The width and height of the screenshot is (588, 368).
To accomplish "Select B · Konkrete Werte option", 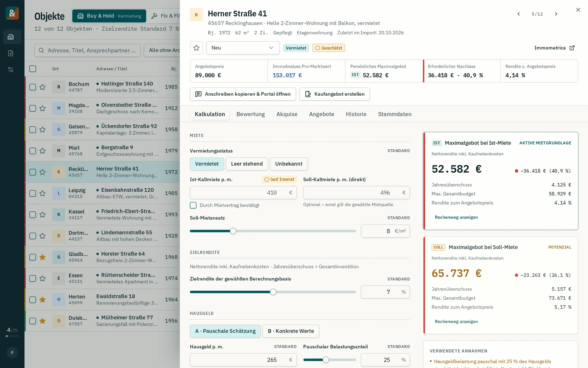I will [x=291, y=331].
